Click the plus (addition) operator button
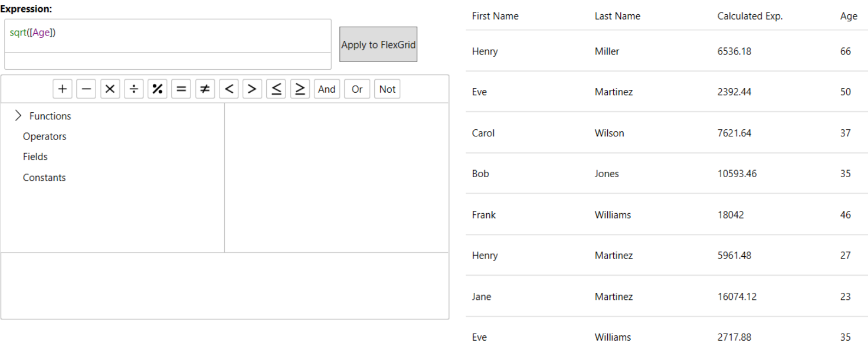The height and width of the screenshot is (356, 868). point(63,89)
